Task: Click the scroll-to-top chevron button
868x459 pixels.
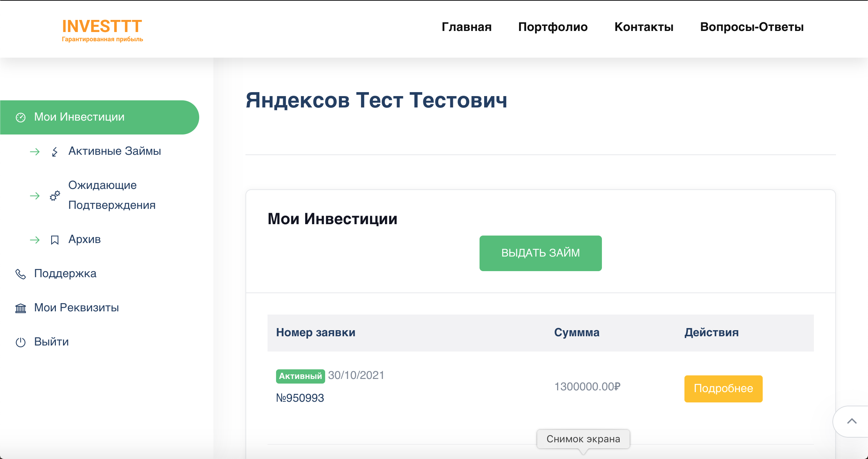Action: point(852,421)
